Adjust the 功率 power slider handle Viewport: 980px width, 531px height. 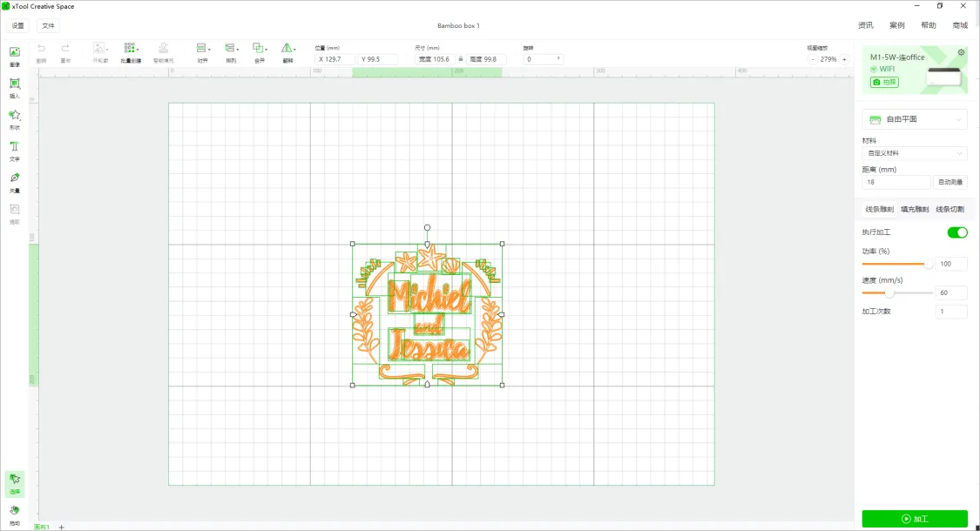pos(928,264)
